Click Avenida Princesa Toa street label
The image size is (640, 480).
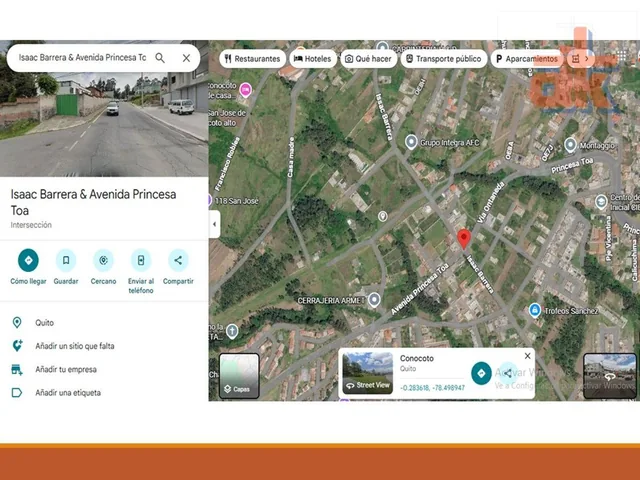pyautogui.click(x=420, y=289)
